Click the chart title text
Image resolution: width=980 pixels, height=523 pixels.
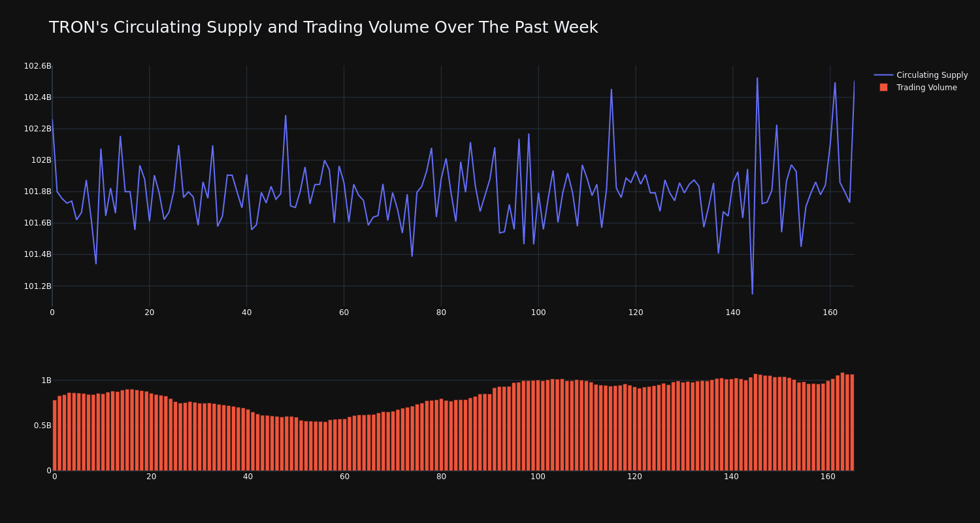pyautogui.click(x=323, y=27)
